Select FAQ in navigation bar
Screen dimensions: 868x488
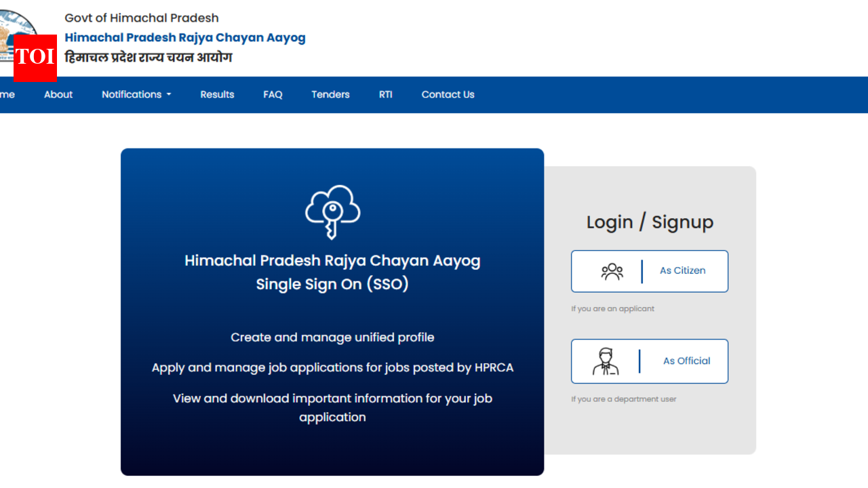pos(273,95)
